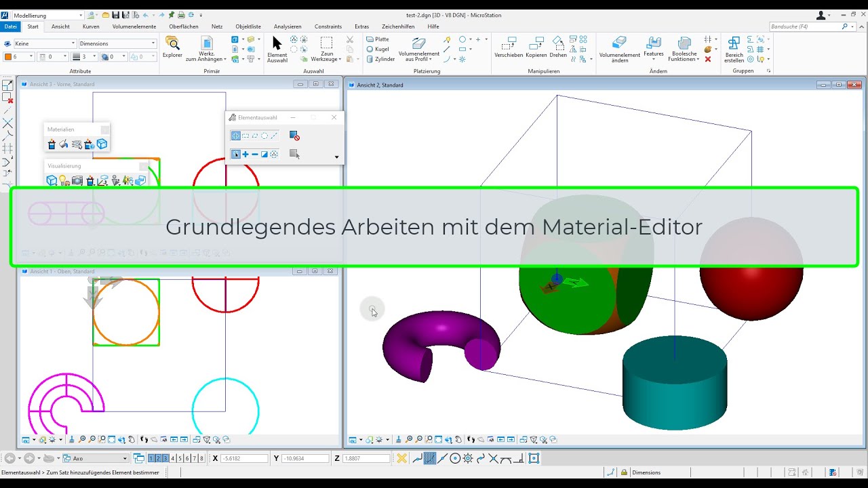Click the Gruppen dialog launcher

point(768,71)
